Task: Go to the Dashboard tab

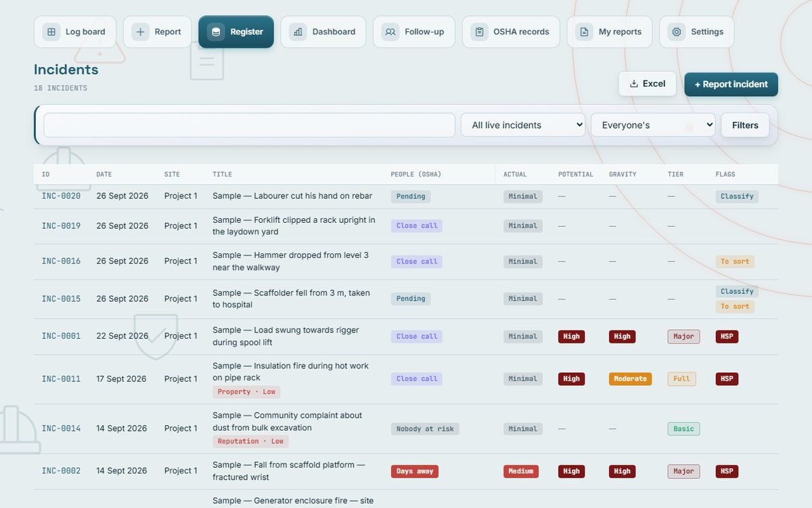Action: [323, 32]
